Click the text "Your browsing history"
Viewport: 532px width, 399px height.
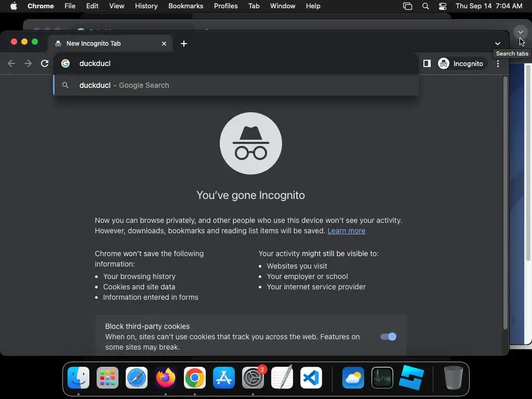click(x=139, y=276)
